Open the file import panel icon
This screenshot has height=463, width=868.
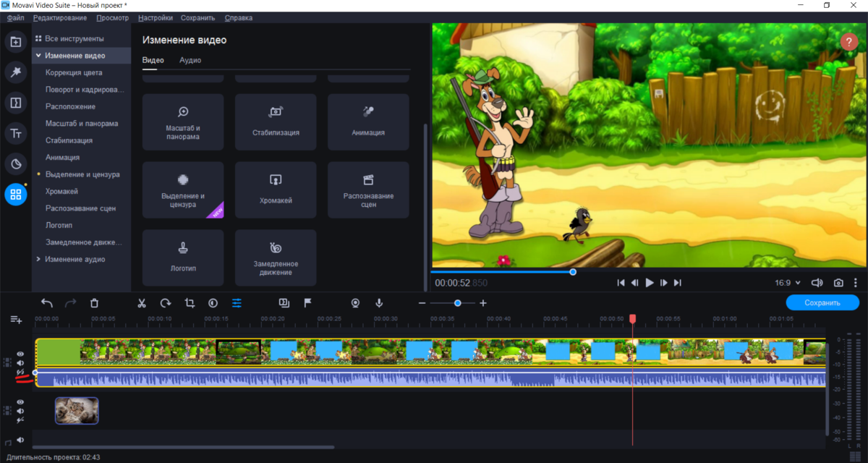(x=16, y=42)
